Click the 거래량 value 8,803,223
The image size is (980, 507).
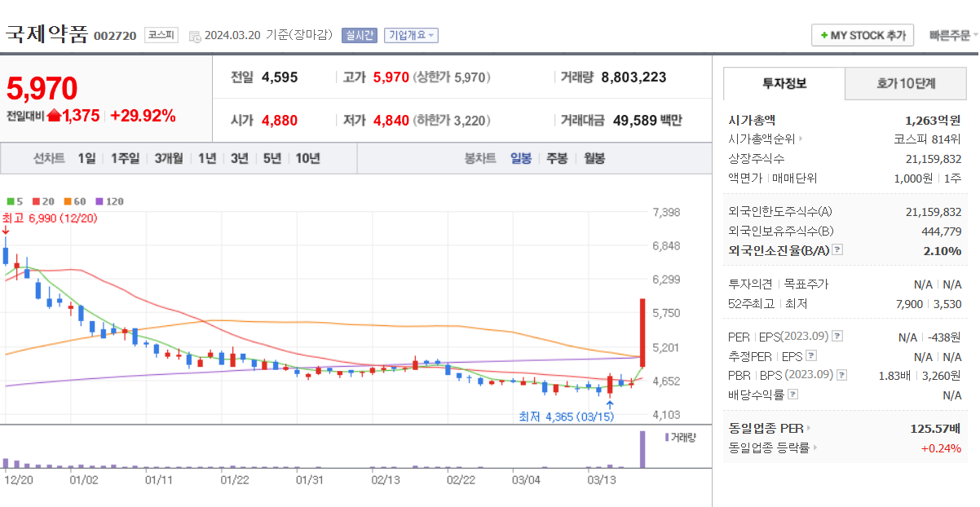pos(633,77)
